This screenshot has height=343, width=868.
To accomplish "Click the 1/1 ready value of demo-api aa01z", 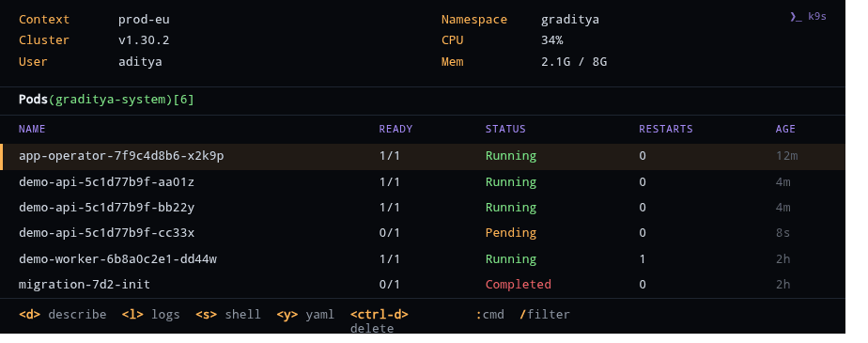I will point(390,182).
